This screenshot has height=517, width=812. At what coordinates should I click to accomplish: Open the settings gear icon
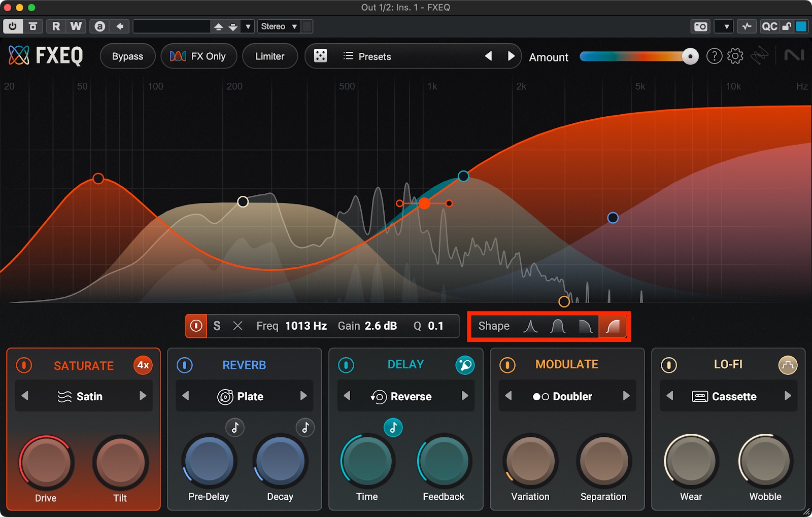click(735, 56)
